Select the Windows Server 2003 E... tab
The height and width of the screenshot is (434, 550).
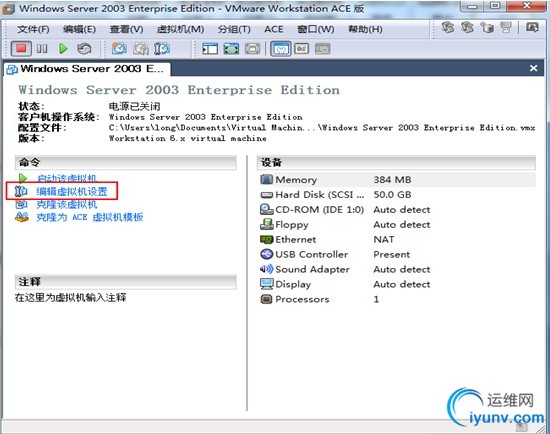pos(87,69)
